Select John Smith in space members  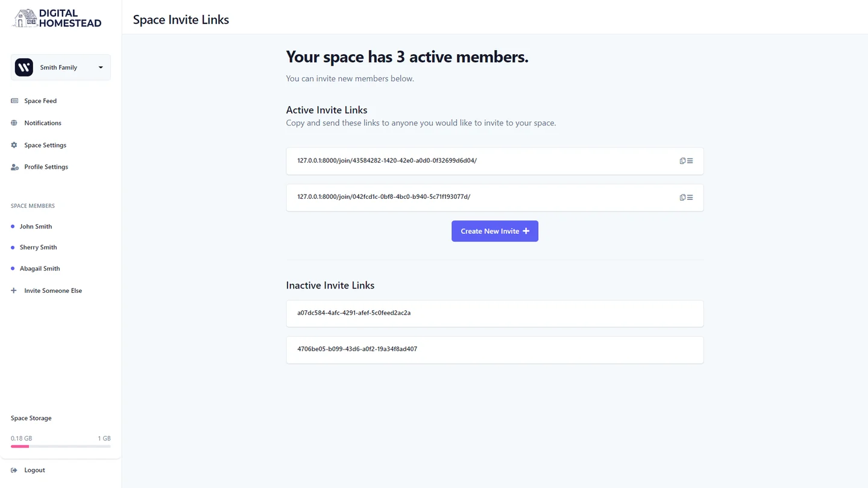point(36,227)
